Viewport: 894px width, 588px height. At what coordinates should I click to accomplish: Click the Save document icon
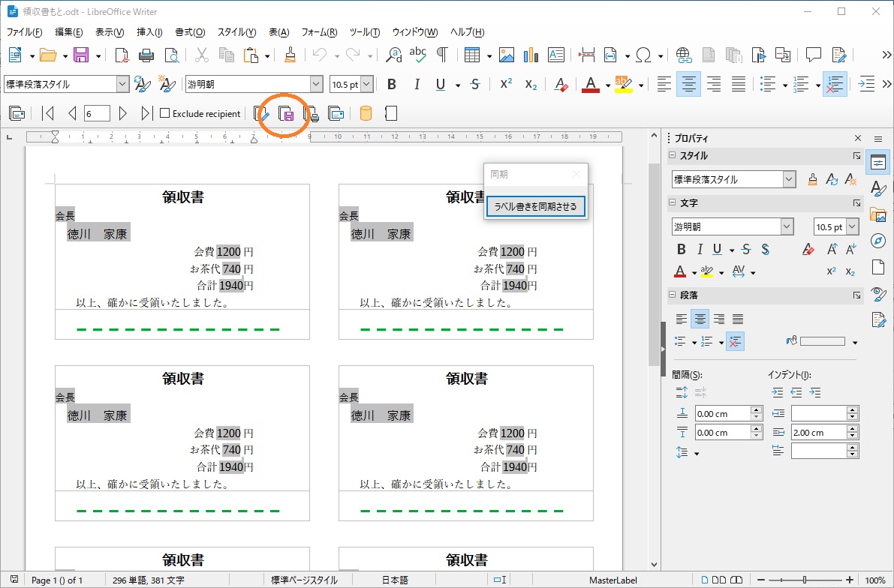pyautogui.click(x=81, y=55)
